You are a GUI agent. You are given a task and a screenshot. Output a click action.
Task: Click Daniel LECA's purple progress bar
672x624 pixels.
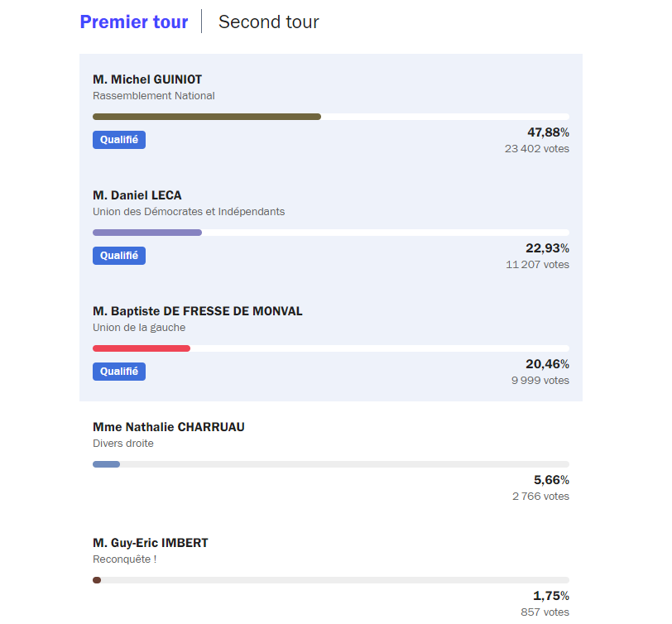(147, 233)
